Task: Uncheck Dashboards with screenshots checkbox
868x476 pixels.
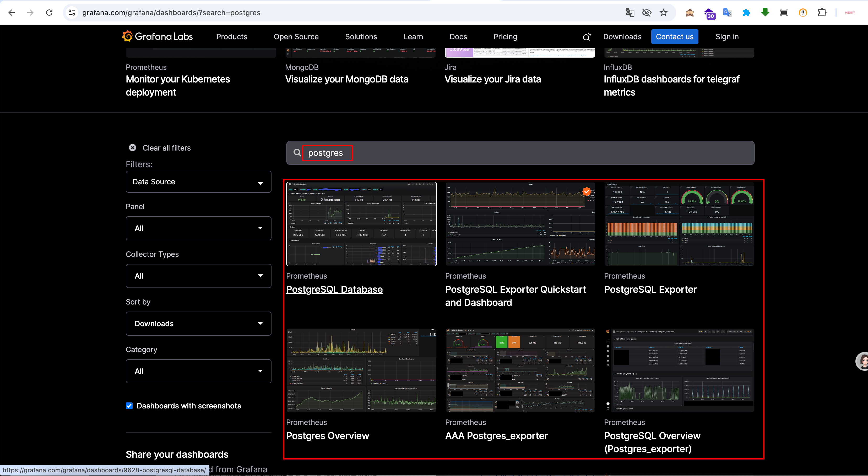Action: tap(129, 406)
